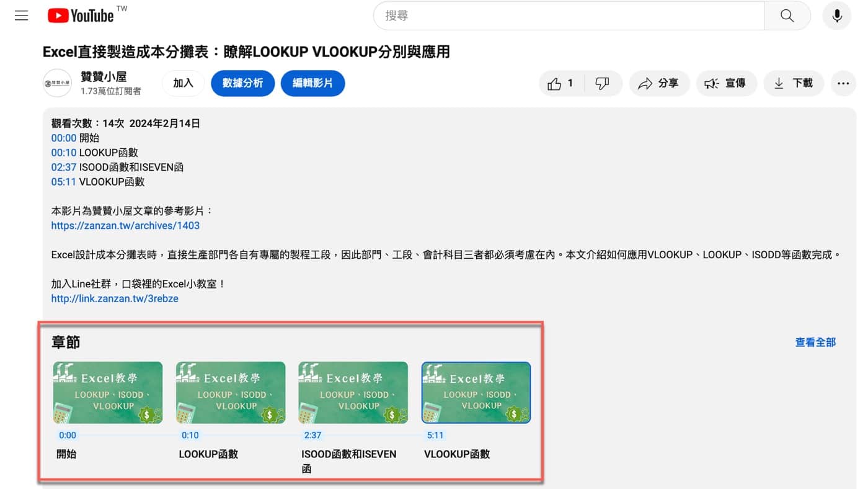This screenshot has width=868, height=489.
Task: Click the 加入 membership button
Action: point(183,83)
